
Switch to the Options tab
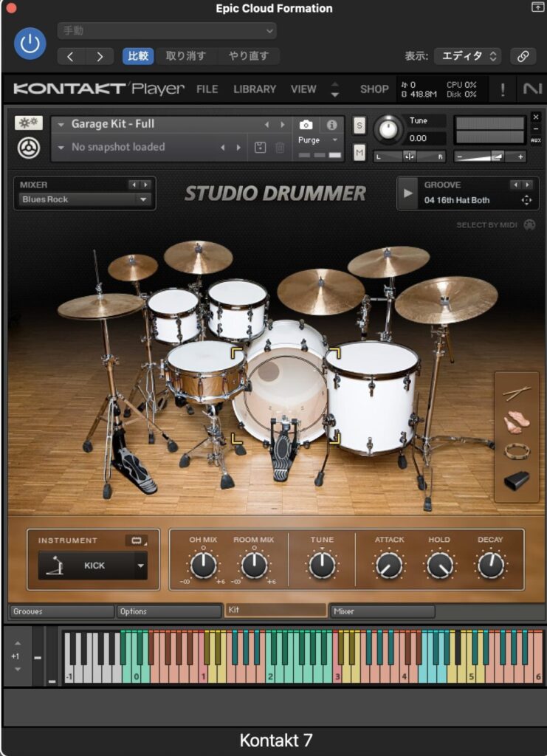pyautogui.click(x=169, y=611)
